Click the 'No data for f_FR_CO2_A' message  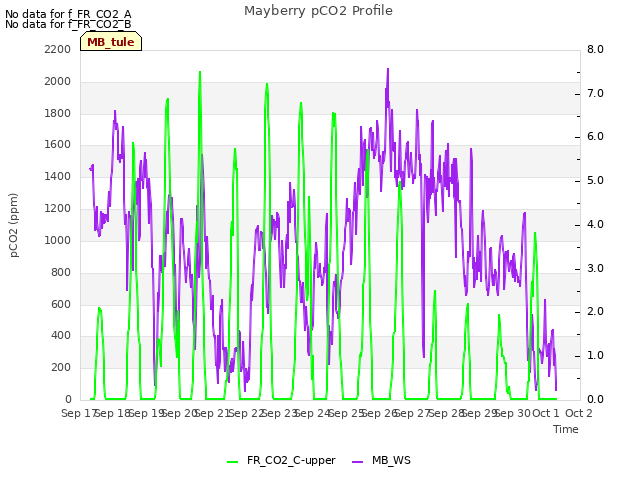pos(68,14)
